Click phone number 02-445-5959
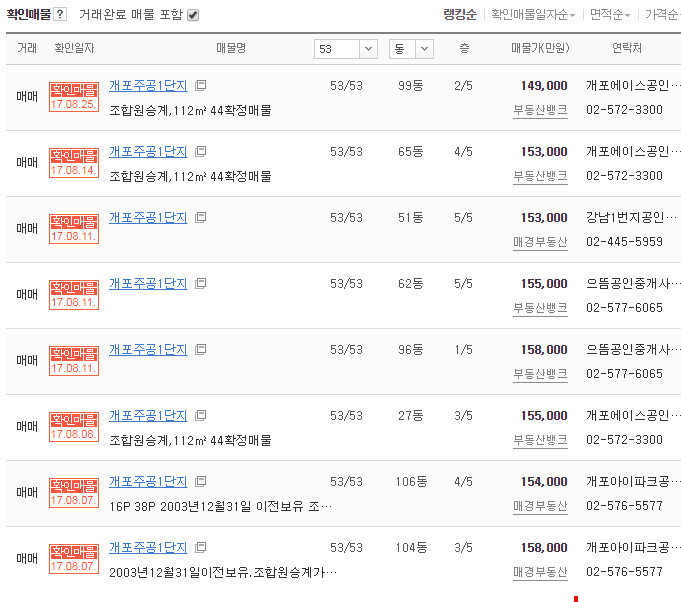 (x=624, y=242)
